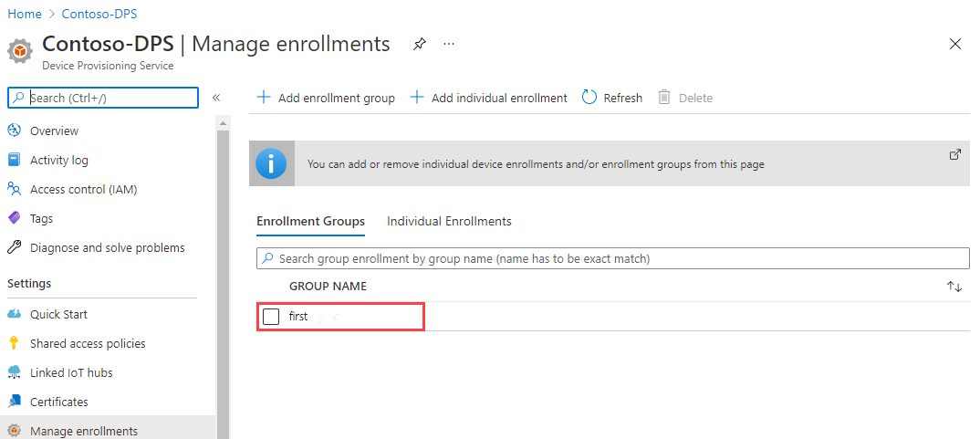Click Add individual enrollment button

tap(488, 98)
